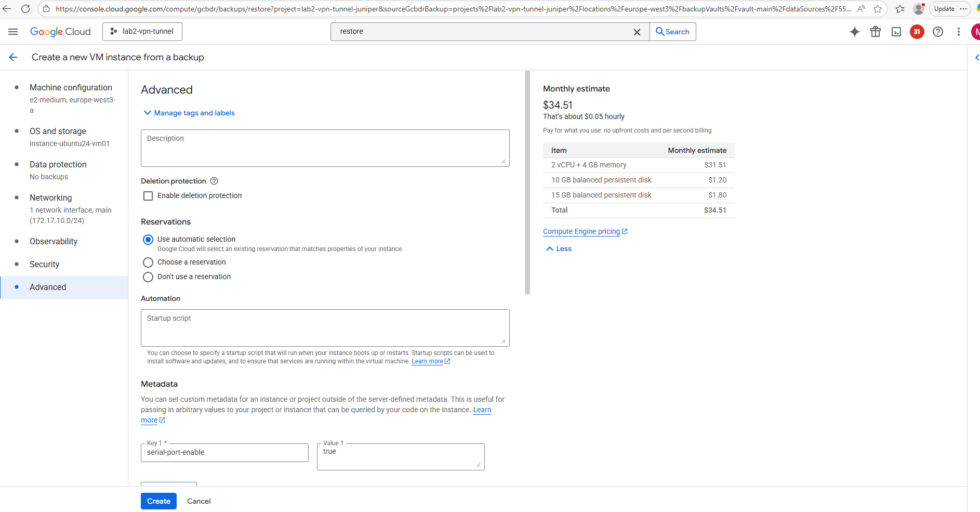
Task: Activate Cloud Shell terminal icon
Action: pyautogui.click(x=896, y=32)
